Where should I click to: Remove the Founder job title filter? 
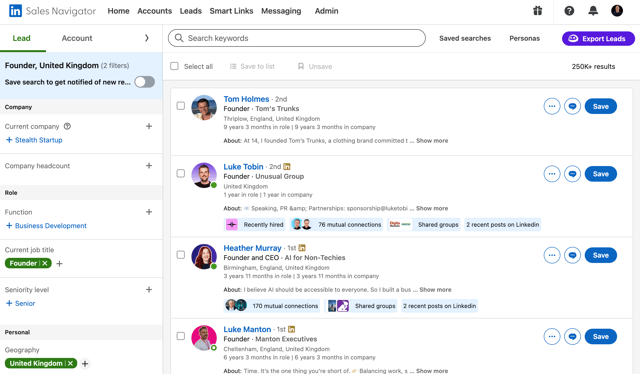pyautogui.click(x=45, y=263)
